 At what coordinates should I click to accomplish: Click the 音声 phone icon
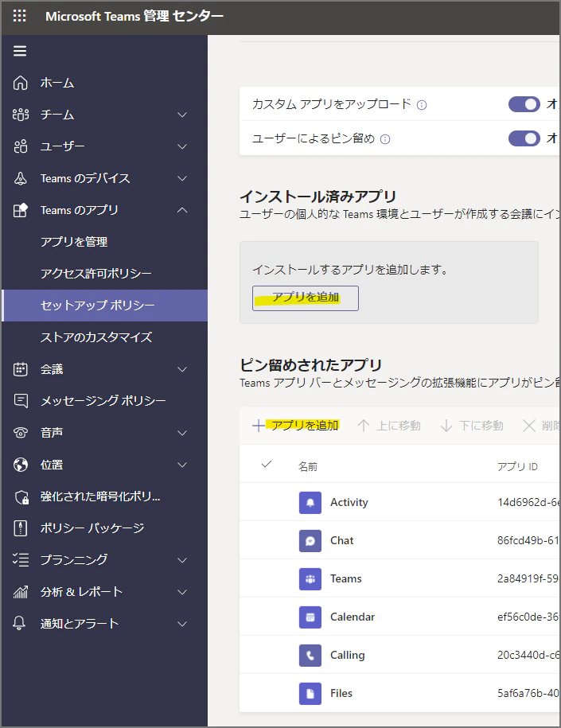(20, 433)
